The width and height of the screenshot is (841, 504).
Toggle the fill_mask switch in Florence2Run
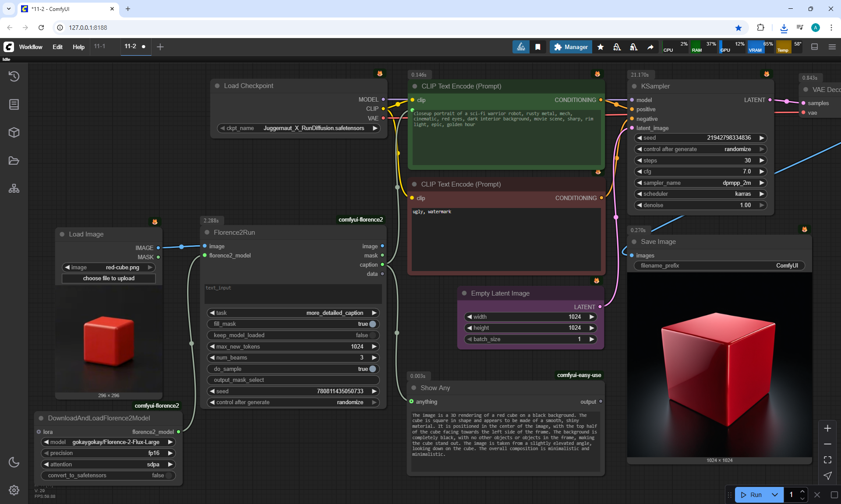click(372, 324)
